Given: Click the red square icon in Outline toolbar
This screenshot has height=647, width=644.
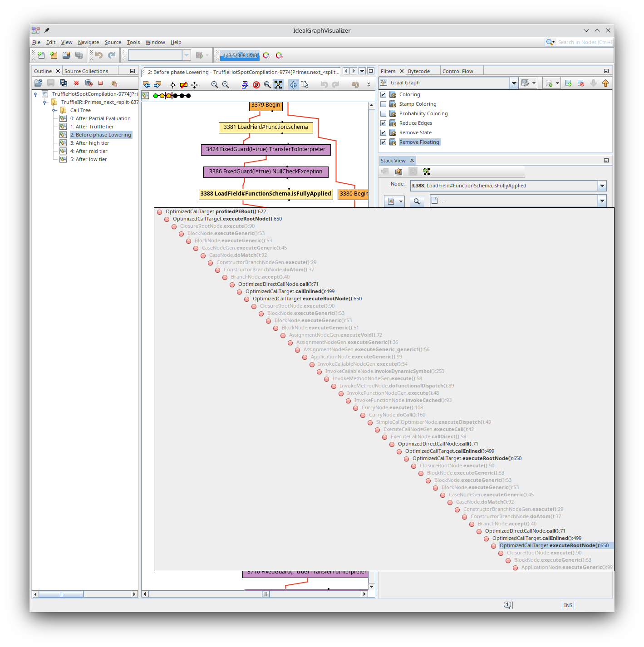Looking at the screenshot, I should 101,83.
